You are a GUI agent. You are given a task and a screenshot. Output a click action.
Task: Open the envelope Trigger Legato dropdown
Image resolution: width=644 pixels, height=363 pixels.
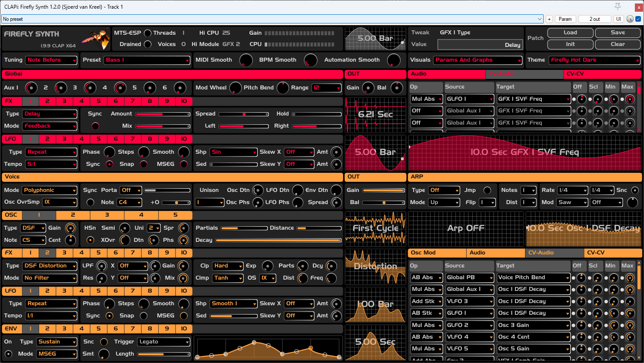click(164, 342)
